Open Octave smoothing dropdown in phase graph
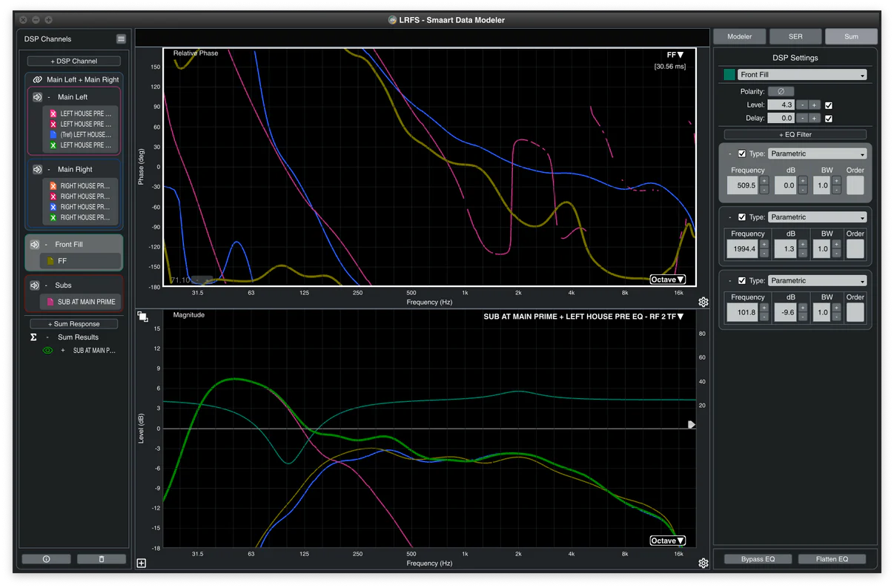894x588 pixels. [x=668, y=280]
